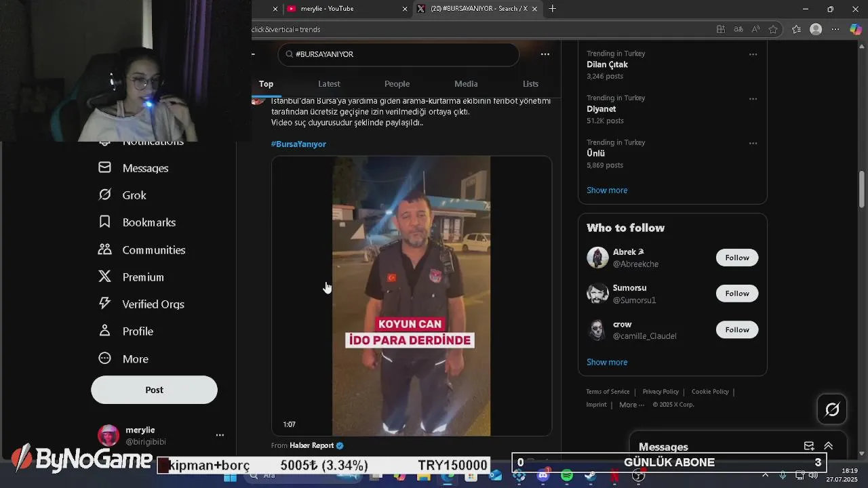The height and width of the screenshot is (488, 868).
Task: Open options for Ünlü trend
Action: [753, 144]
